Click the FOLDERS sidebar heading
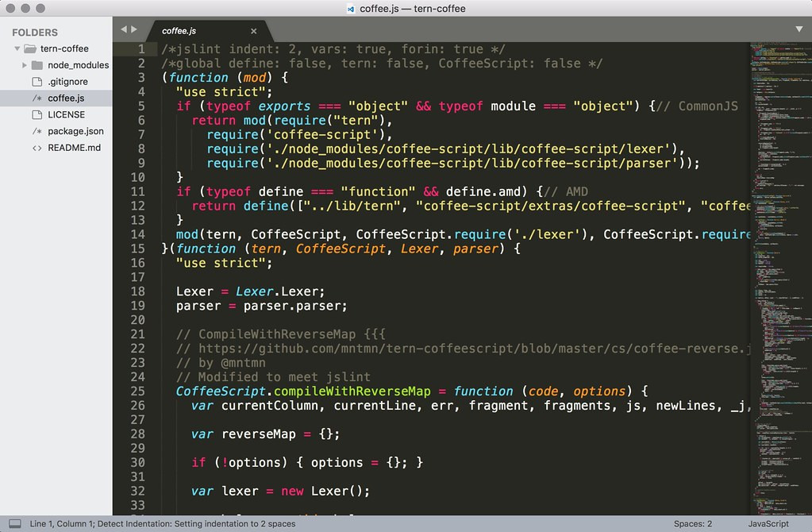The height and width of the screenshot is (532, 812). pos(35,33)
